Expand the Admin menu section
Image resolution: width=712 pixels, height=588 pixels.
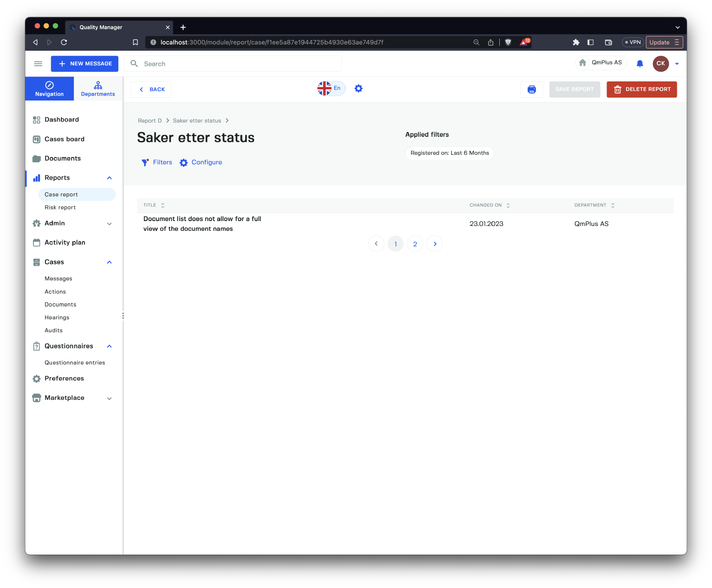click(109, 224)
